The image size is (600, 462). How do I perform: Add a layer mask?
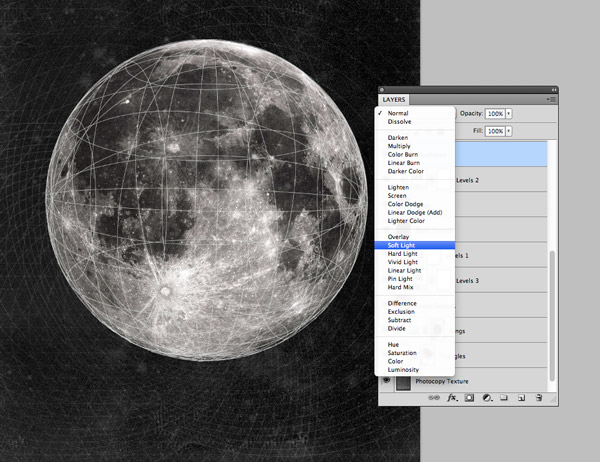click(x=468, y=397)
